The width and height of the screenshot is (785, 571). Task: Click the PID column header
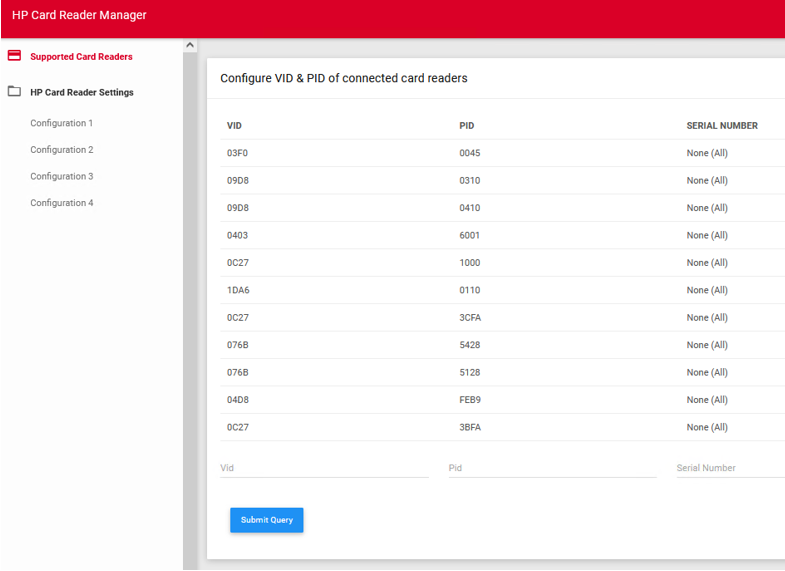pyautogui.click(x=467, y=126)
